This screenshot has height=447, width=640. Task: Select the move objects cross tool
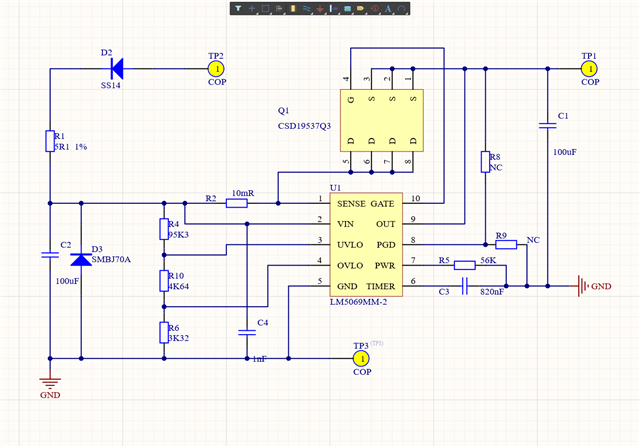(x=252, y=8)
